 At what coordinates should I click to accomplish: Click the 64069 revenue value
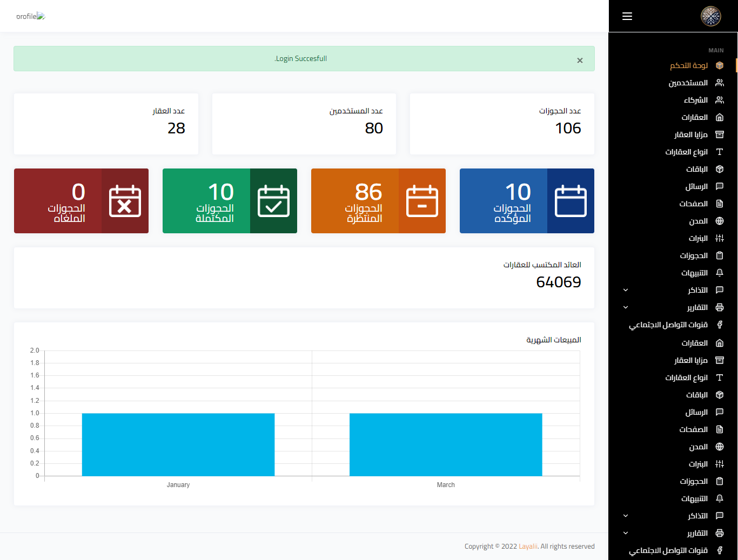559,282
